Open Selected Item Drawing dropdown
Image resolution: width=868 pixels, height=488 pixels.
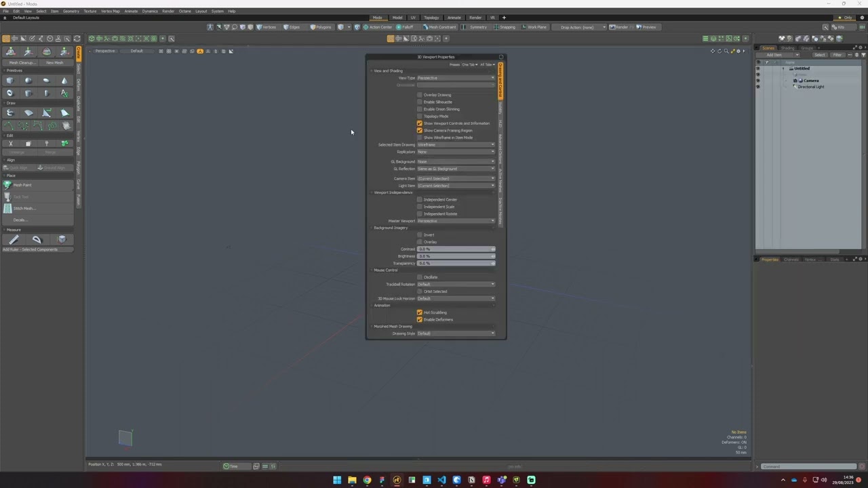pyautogui.click(x=456, y=144)
